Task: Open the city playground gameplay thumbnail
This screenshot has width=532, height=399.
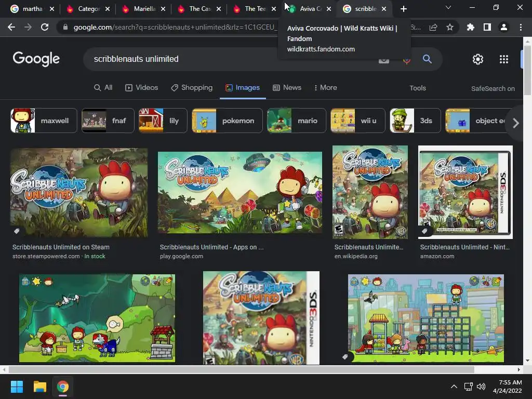Action: (x=426, y=318)
